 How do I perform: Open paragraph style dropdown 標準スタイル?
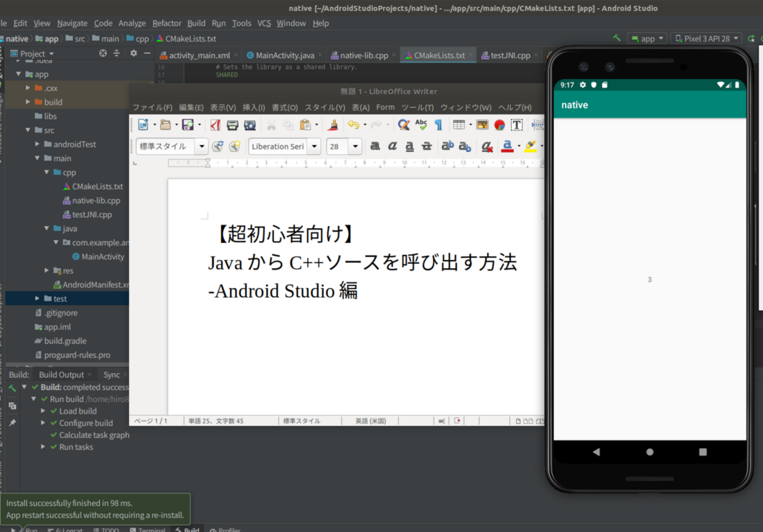202,146
